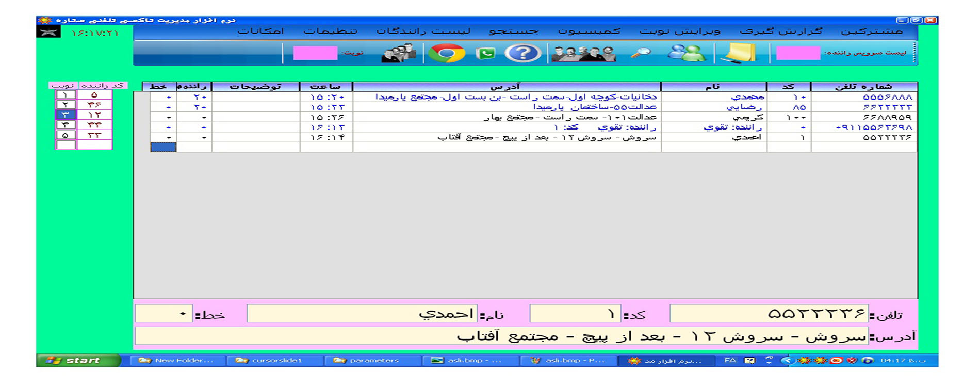
Task: Click the Windows Start button
Action: (x=78, y=360)
